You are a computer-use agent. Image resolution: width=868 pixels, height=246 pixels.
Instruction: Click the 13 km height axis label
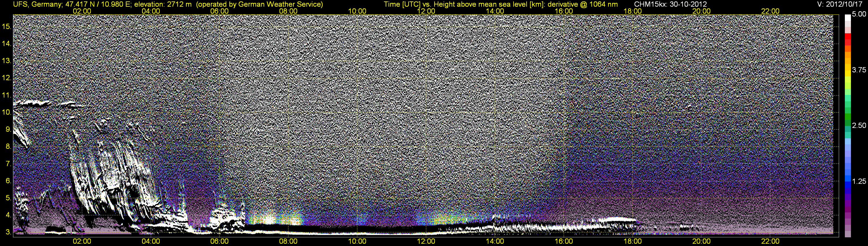pyautogui.click(x=6, y=61)
